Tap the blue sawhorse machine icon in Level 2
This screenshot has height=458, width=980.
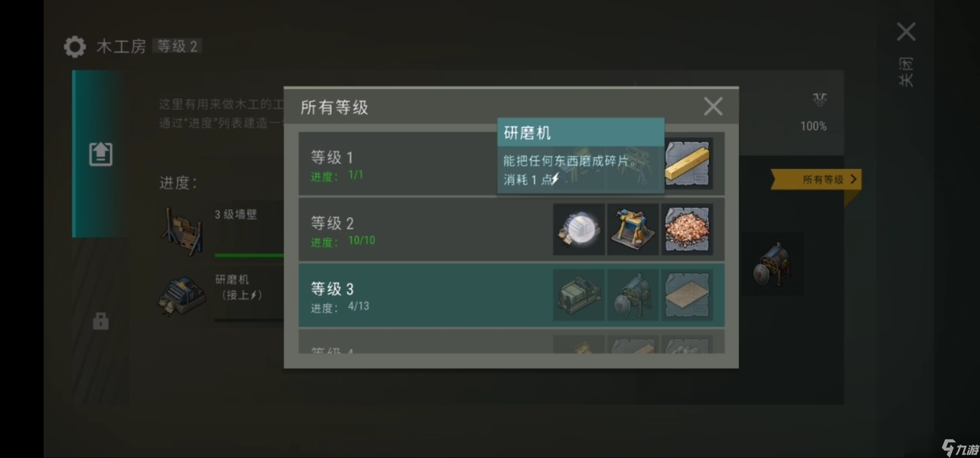633,229
